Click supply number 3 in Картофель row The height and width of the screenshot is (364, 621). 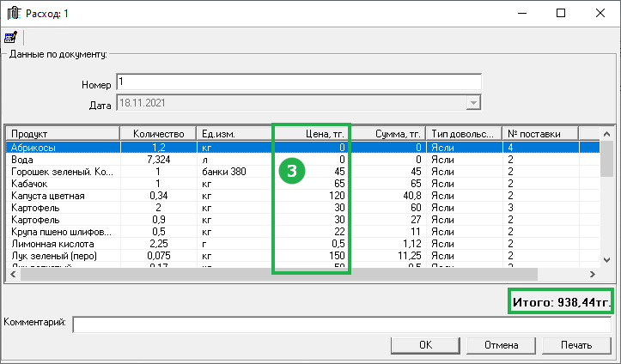[x=510, y=207]
